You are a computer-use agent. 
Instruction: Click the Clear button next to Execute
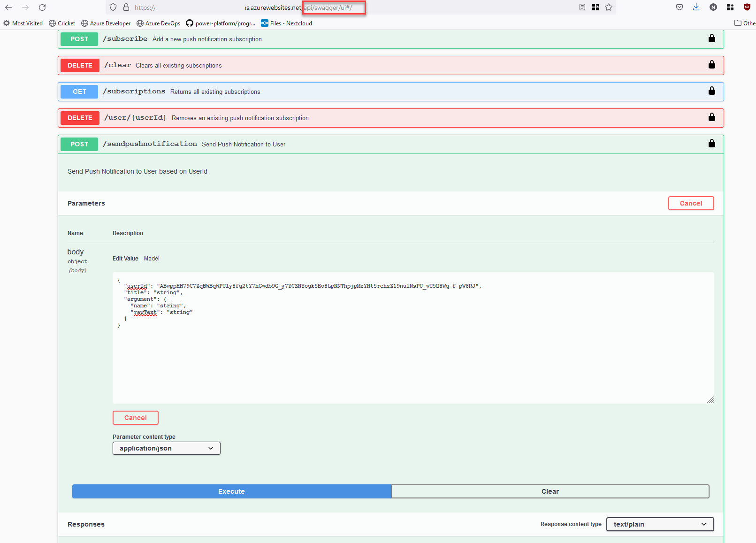pos(550,491)
